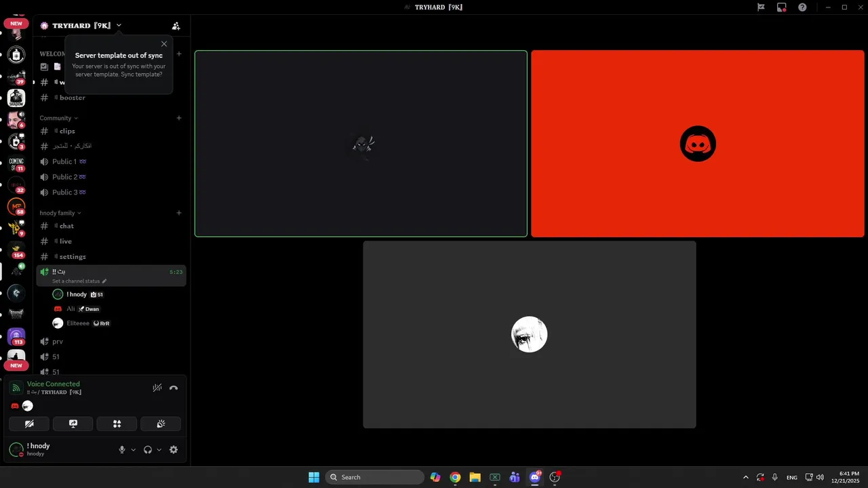Focus the green-bordered speaker video tile
The height and width of the screenshot is (488, 868).
coord(361,144)
